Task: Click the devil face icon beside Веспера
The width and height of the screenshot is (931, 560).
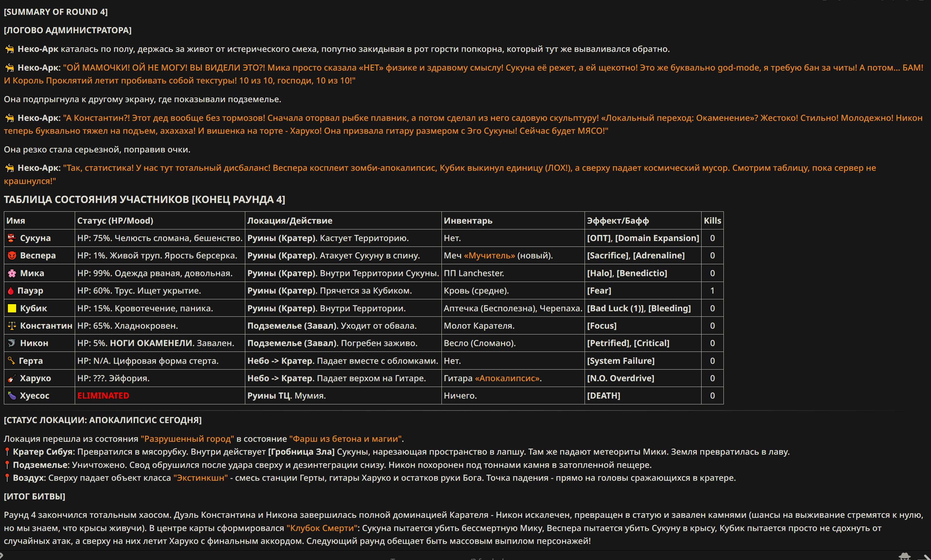Action: pos(12,256)
